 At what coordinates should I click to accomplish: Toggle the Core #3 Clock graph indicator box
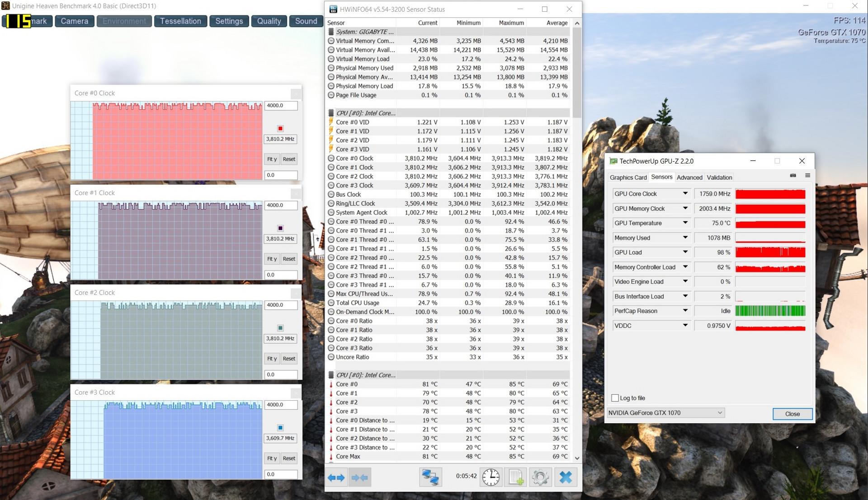tap(280, 428)
